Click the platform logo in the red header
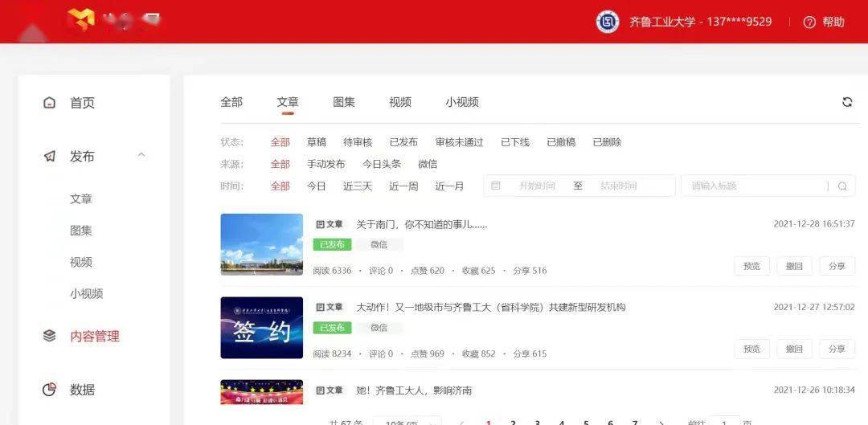868x425 pixels. pos(81,20)
